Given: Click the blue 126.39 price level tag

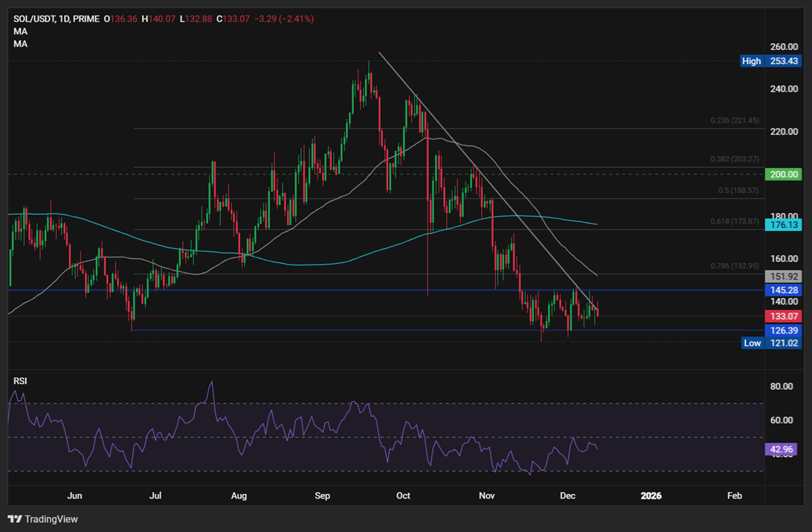Looking at the screenshot, I should [x=784, y=330].
